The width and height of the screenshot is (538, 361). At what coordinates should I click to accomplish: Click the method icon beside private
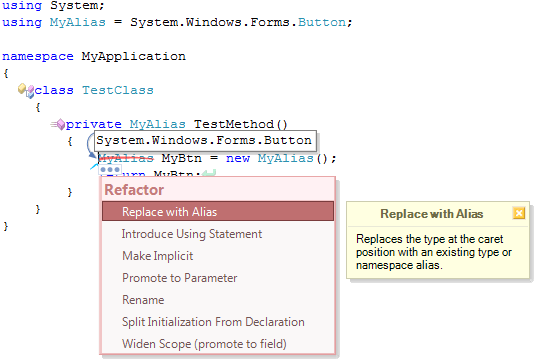[x=58, y=124]
